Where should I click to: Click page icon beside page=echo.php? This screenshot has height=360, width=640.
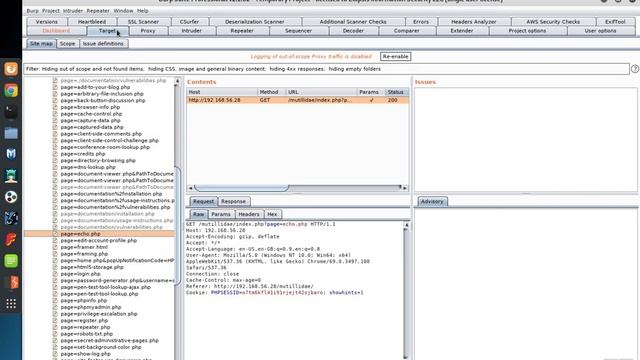(x=55, y=234)
